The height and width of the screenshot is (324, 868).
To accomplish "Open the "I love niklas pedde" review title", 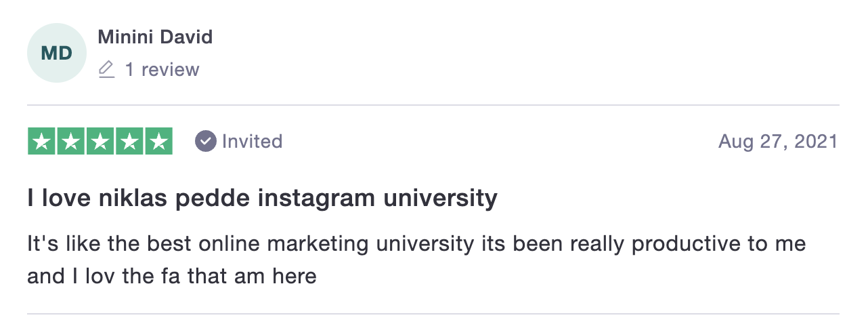I will [x=263, y=199].
